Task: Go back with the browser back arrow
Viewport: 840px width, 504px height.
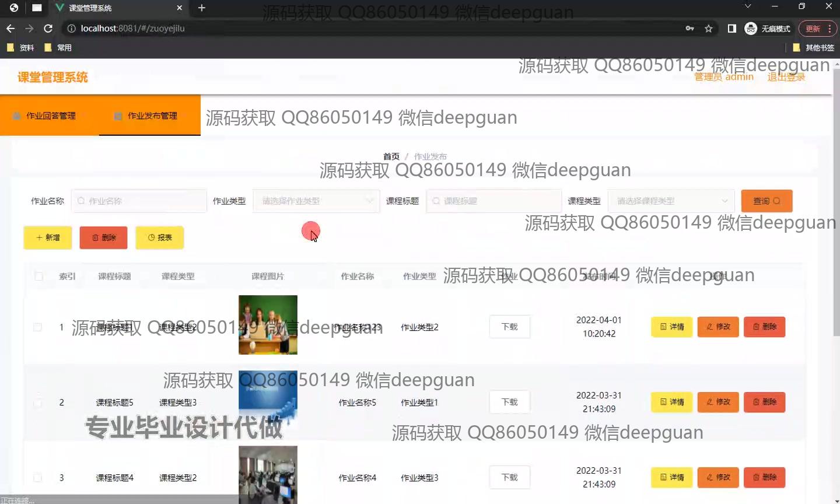Action: [10, 29]
